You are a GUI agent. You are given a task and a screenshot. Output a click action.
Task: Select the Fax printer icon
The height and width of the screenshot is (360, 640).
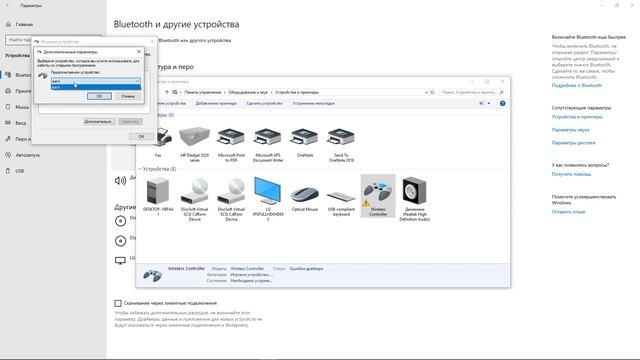click(164, 137)
